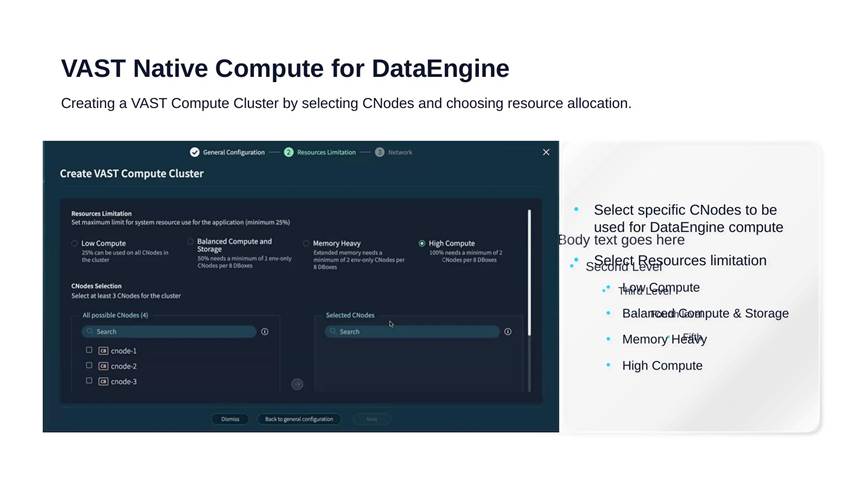Click the 'Selected CNodes' list heading

point(350,315)
